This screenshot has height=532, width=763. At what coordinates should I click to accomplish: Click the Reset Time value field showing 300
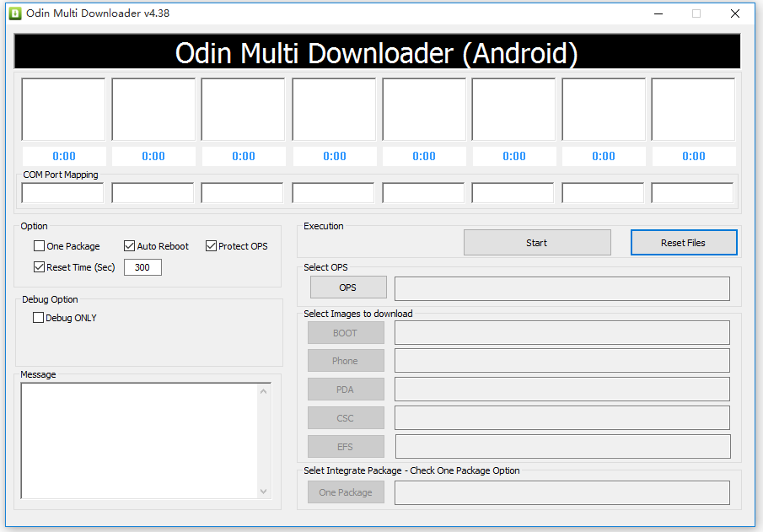(x=142, y=267)
